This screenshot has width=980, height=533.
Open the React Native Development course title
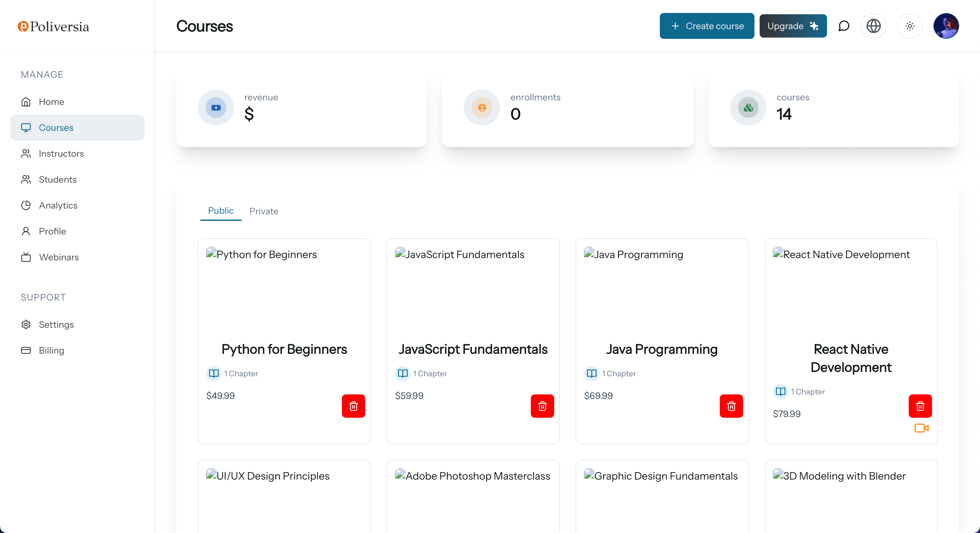pyautogui.click(x=851, y=358)
